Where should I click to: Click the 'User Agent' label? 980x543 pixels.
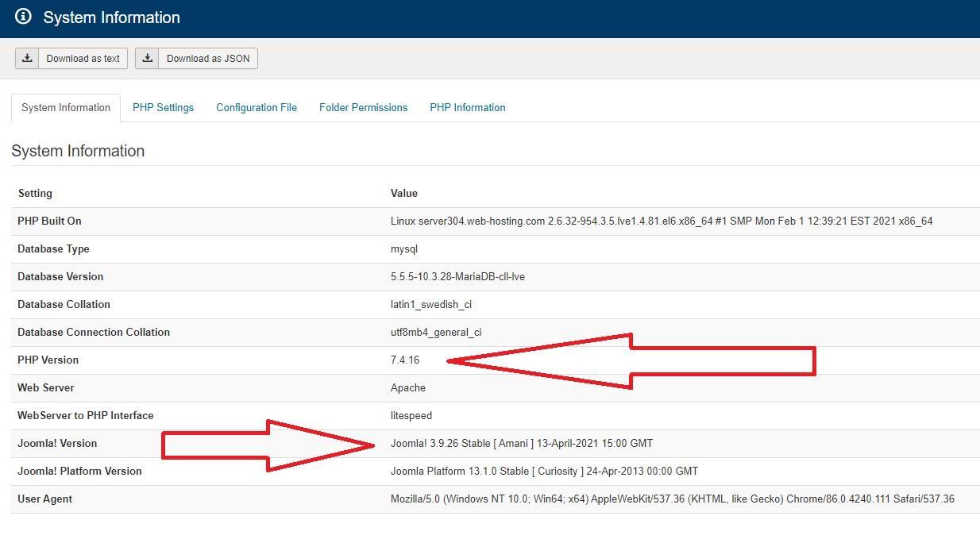pos(44,499)
